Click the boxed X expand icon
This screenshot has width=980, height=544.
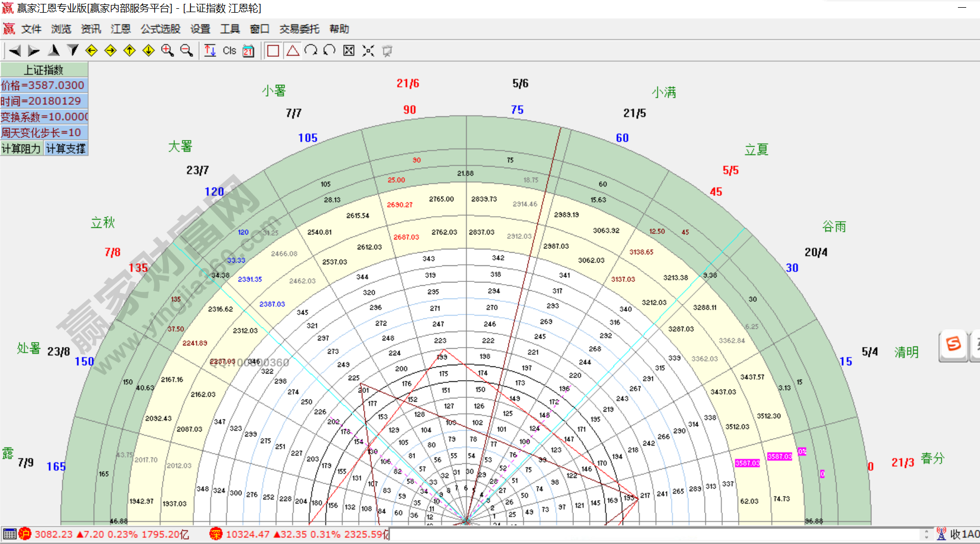[349, 51]
